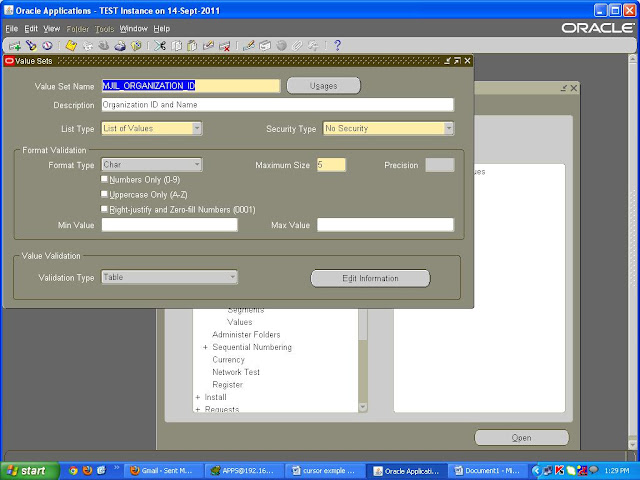The image size is (640, 480).
Task: Click the main window scrollbar down arrow
Action: (x=632, y=444)
